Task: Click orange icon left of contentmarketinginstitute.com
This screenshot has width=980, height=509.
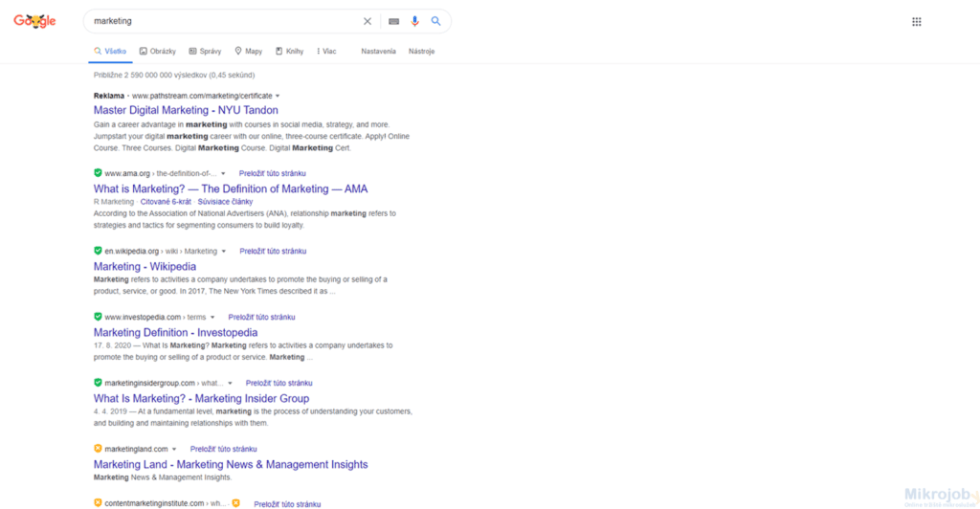Action: coord(98,502)
